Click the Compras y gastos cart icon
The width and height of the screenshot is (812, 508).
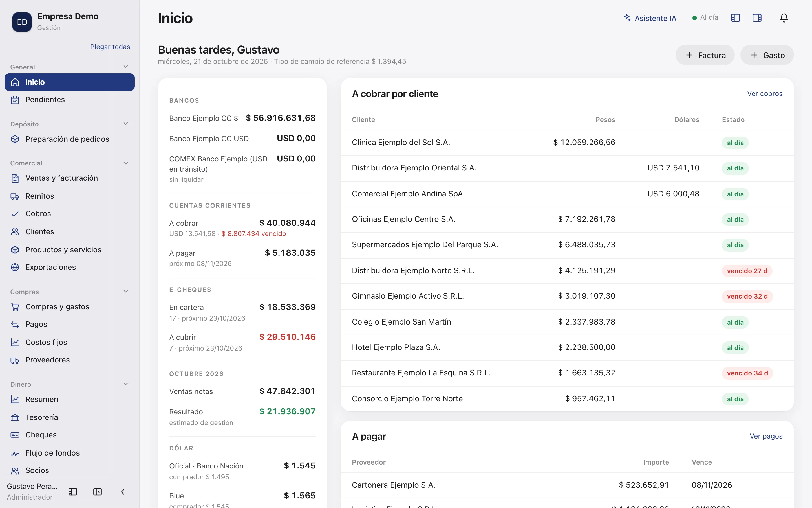tap(15, 307)
